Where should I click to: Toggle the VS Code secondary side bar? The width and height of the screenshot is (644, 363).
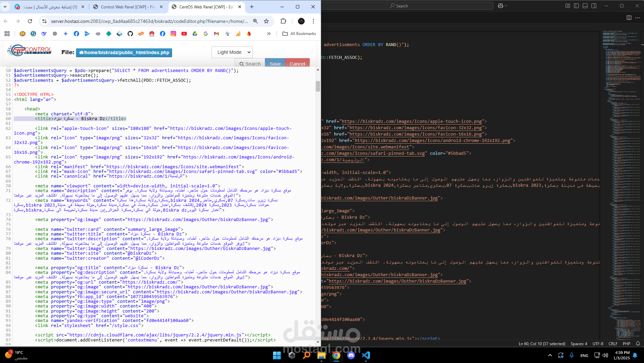tap(594, 6)
